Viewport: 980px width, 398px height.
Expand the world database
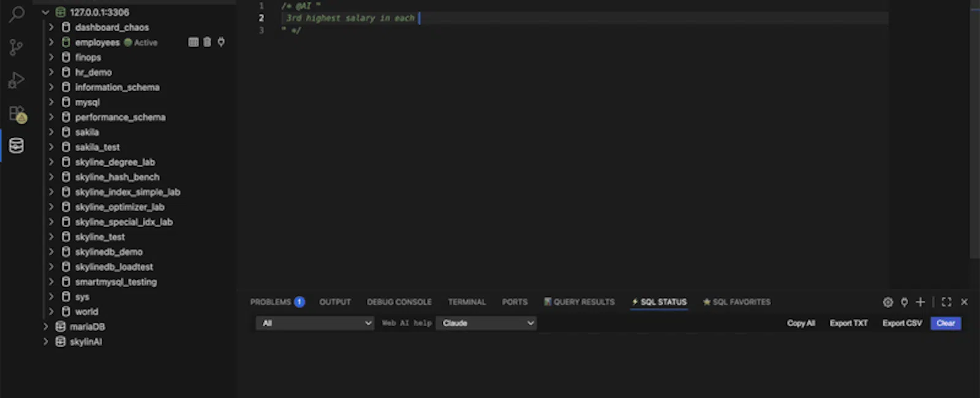(51, 312)
